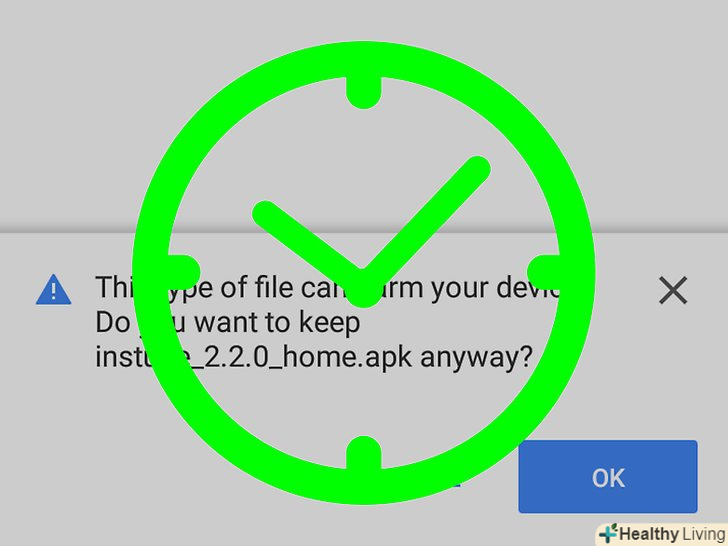The height and width of the screenshot is (546, 728).
Task: Click the "Do you want to keep" line
Action: pyautogui.click(x=228, y=323)
